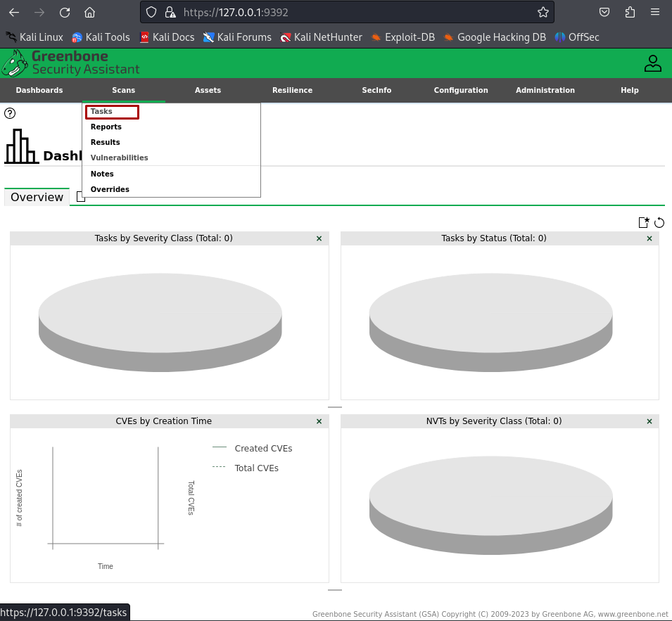Close NVTs by Severity Class chart
The image size is (672, 621).
click(649, 421)
